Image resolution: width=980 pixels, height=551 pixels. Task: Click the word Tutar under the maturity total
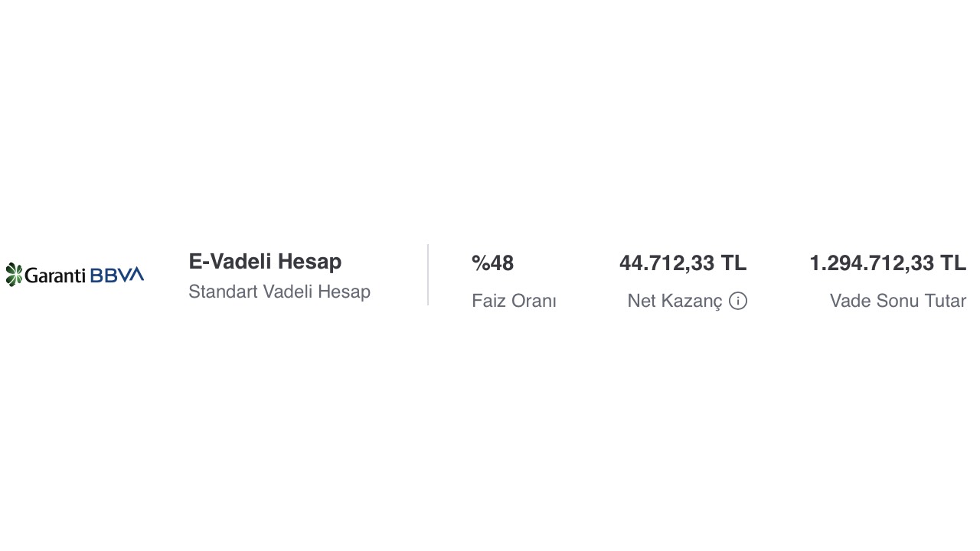coord(945,301)
